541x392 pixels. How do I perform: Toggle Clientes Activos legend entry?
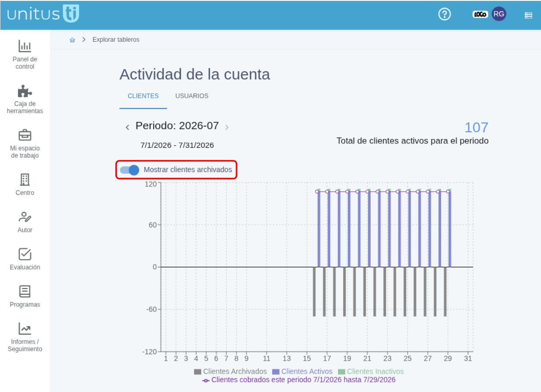click(x=302, y=372)
